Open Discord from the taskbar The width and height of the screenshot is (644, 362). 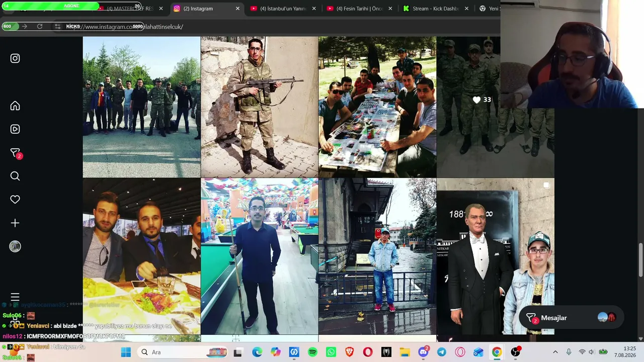423,352
